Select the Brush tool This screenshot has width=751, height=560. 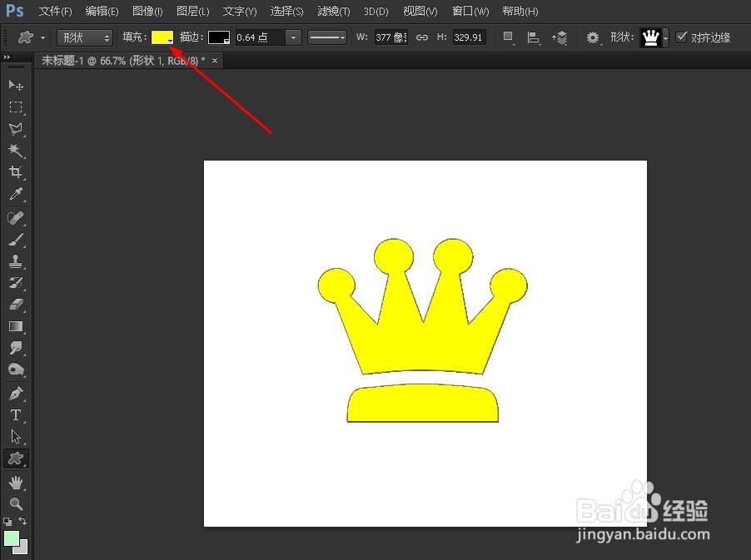[16, 240]
